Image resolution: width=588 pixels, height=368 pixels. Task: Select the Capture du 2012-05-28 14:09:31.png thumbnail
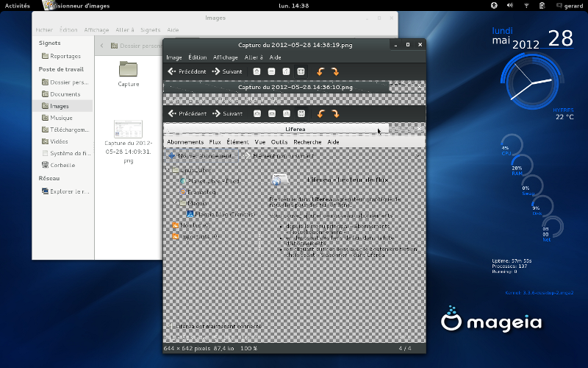click(x=128, y=132)
